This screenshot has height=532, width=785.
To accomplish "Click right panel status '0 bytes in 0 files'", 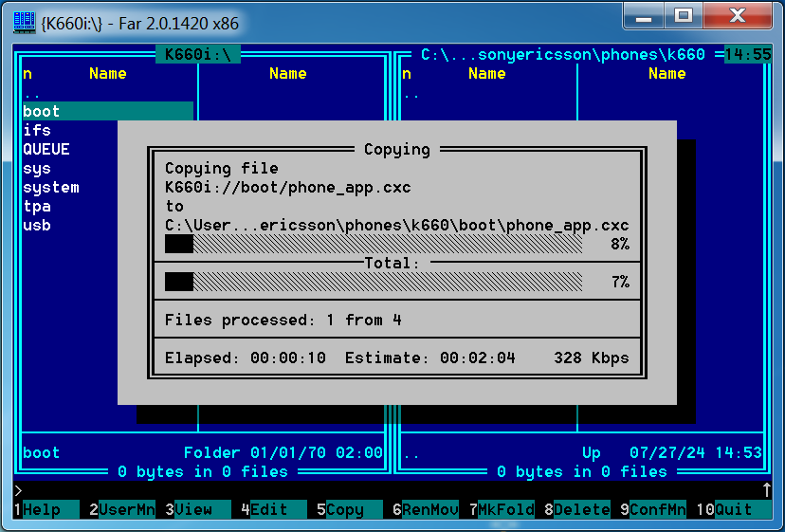I will tap(582, 472).
